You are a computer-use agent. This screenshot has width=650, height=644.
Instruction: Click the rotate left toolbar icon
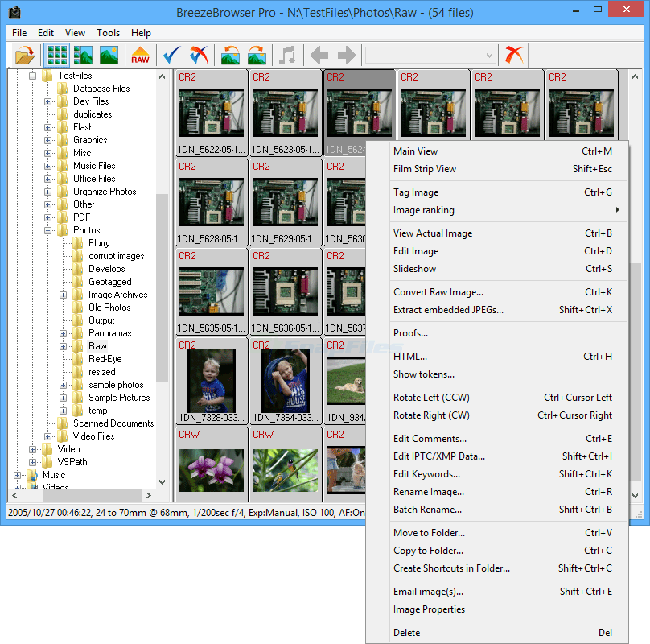pyautogui.click(x=231, y=55)
